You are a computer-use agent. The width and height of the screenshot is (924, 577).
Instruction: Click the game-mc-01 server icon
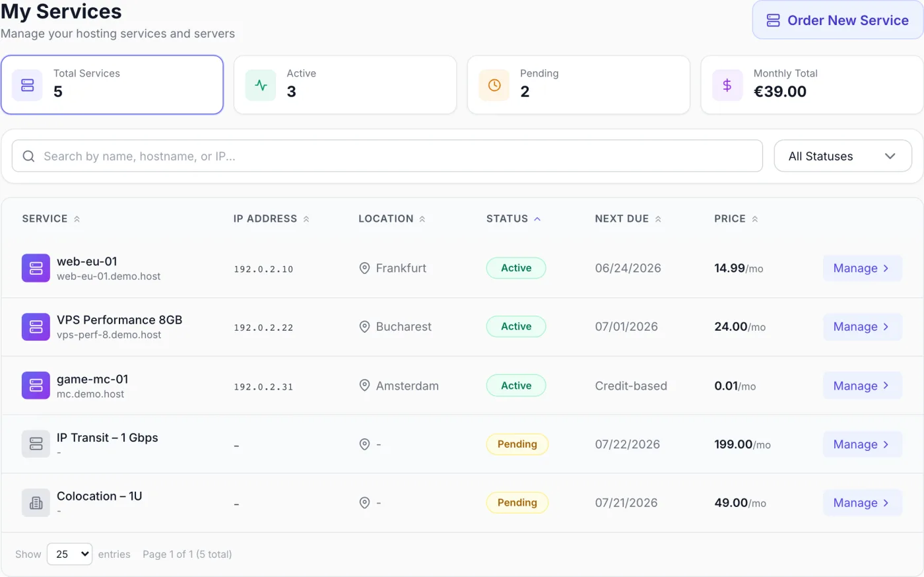pos(36,386)
